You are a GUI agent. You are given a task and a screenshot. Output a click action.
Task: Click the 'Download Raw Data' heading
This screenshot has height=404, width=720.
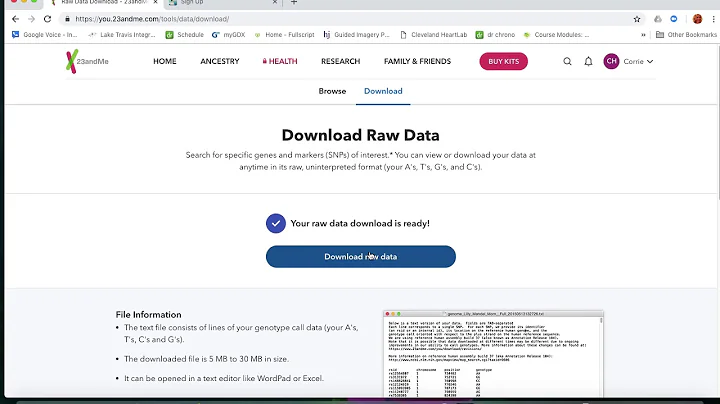point(360,135)
